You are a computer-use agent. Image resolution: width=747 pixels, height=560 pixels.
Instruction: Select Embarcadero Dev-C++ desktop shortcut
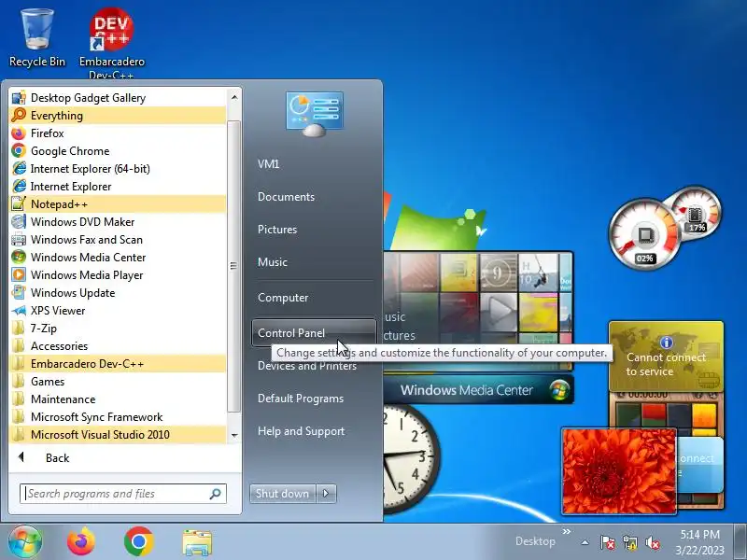[111, 42]
